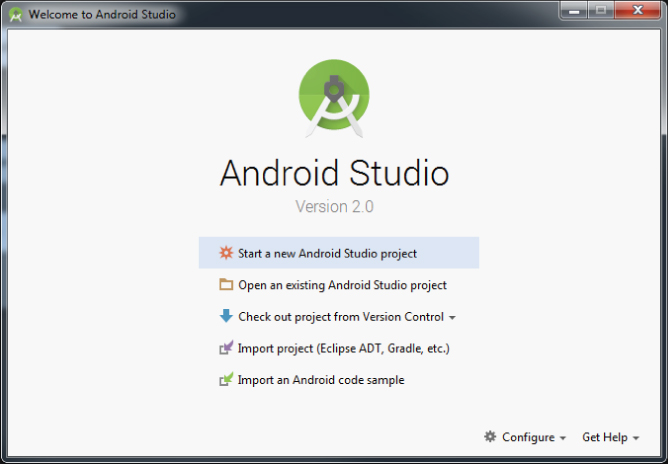Click the green arrow import code sample icon
The image size is (668, 464).
click(226, 379)
